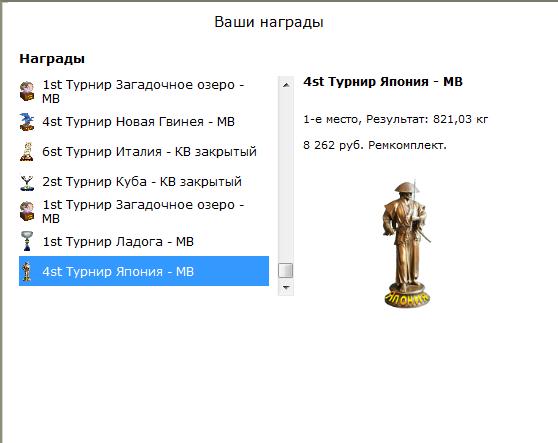Click the Новая Гвинея eagle trophy icon

(x=27, y=122)
